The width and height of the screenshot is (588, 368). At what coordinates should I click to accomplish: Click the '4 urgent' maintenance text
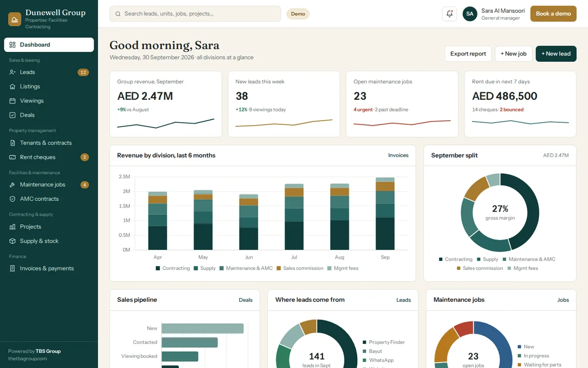pos(363,110)
